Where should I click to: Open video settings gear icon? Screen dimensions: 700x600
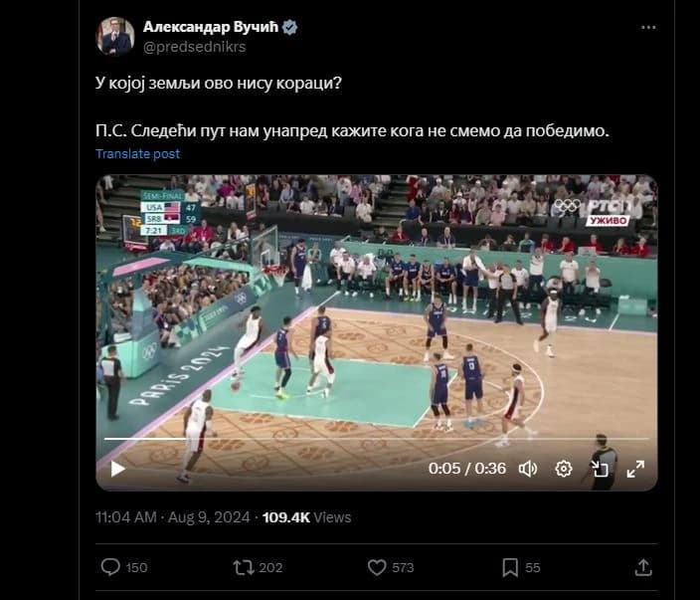tap(564, 469)
